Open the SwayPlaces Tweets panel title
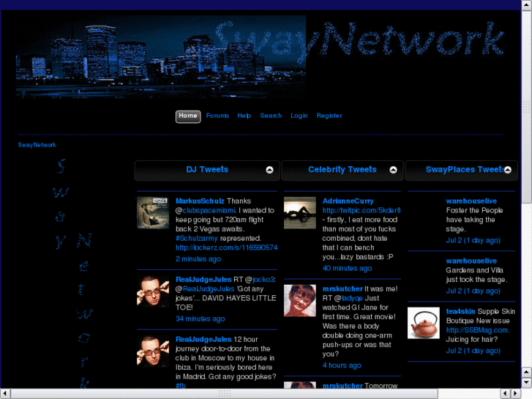The image size is (532, 399). click(x=465, y=169)
